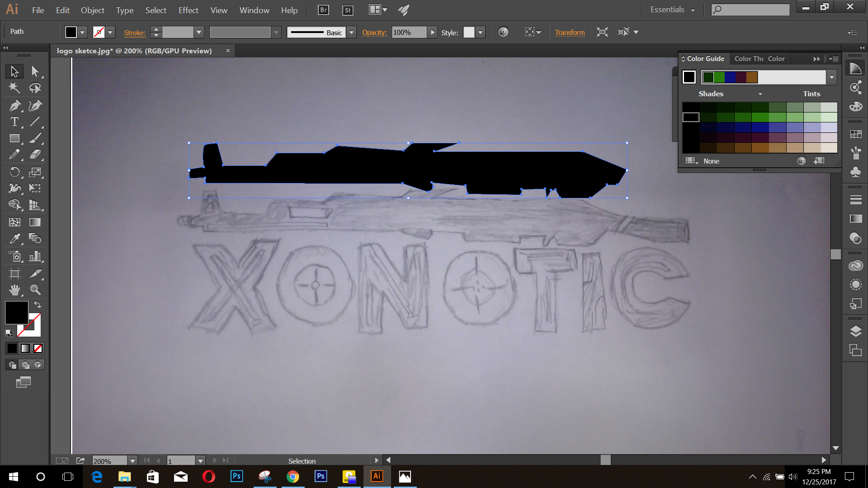Choose the Eraser tool
Screen dimensions: 868x488
(35, 155)
